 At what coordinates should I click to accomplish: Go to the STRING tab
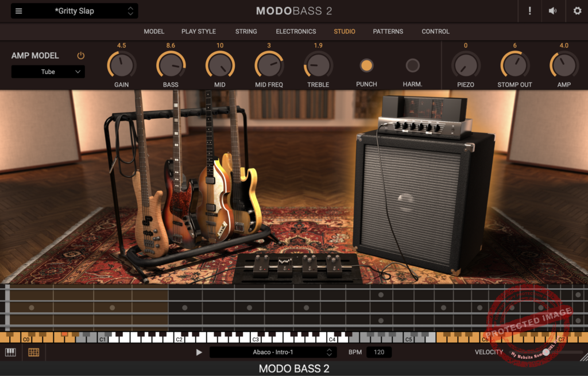[x=246, y=32]
